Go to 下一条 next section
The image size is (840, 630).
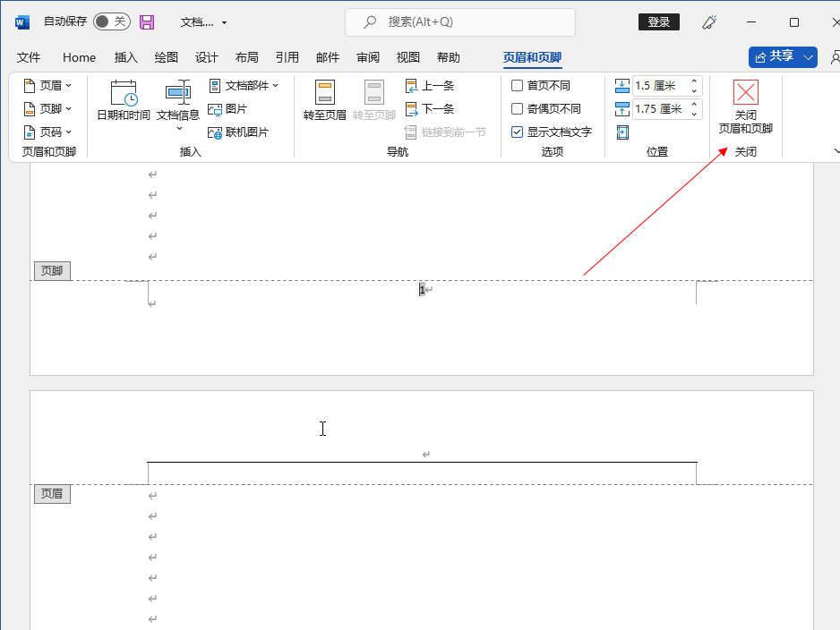pos(430,108)
